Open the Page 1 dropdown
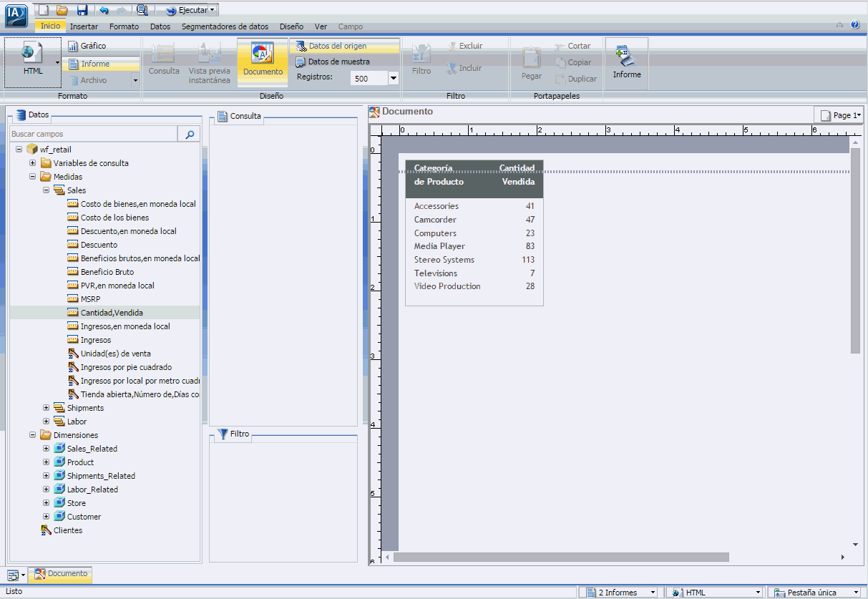Image resolution: width=868 pixels, height=599 pixels. point(839,115)
